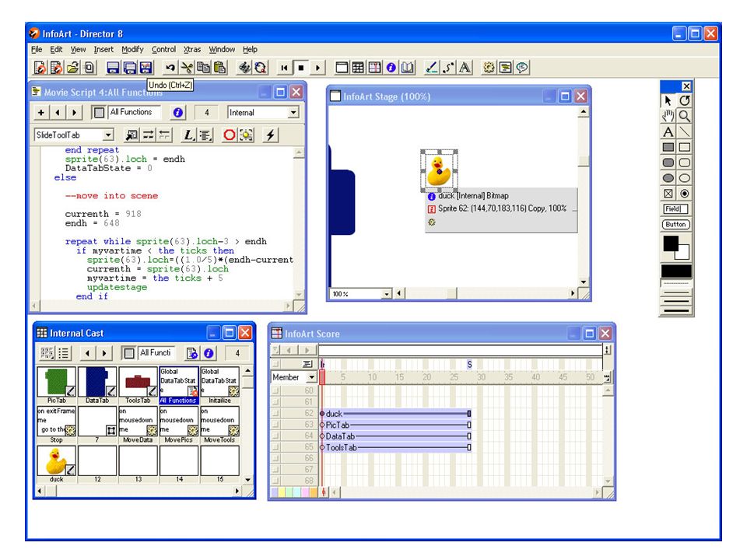Click the Paste clipboard toolbar icon

(x=219, y=68)
